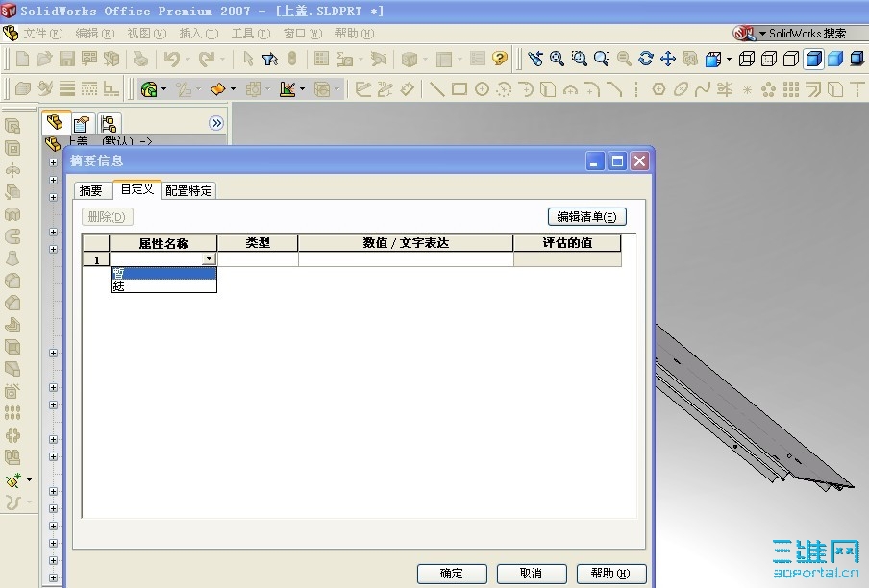Open the Undo history dropdown arrow
869x588 pixels.
187,59
